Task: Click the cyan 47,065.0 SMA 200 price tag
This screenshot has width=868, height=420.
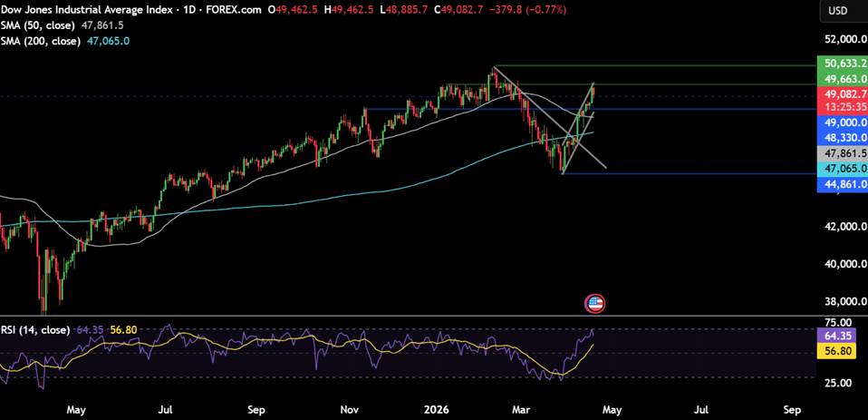Action: [842, 170]
